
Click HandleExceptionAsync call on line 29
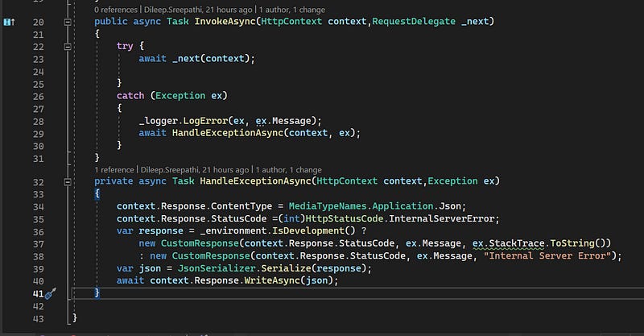point(228,133)
